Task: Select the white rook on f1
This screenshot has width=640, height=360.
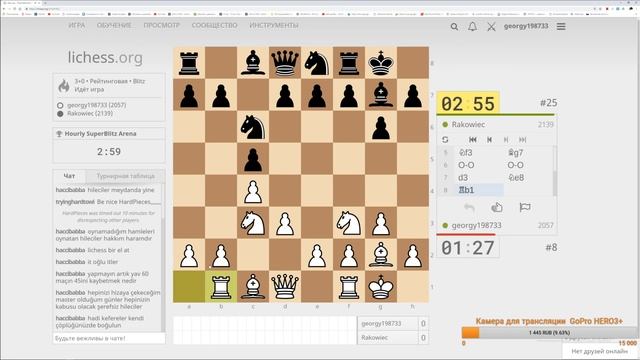Action: (x=349, y=287)
